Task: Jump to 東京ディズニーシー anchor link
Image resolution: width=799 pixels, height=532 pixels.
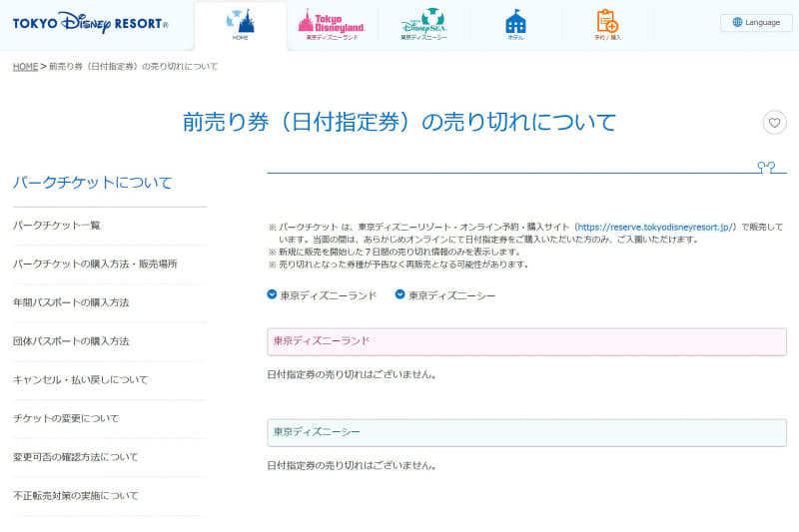Action: (452, 295)
